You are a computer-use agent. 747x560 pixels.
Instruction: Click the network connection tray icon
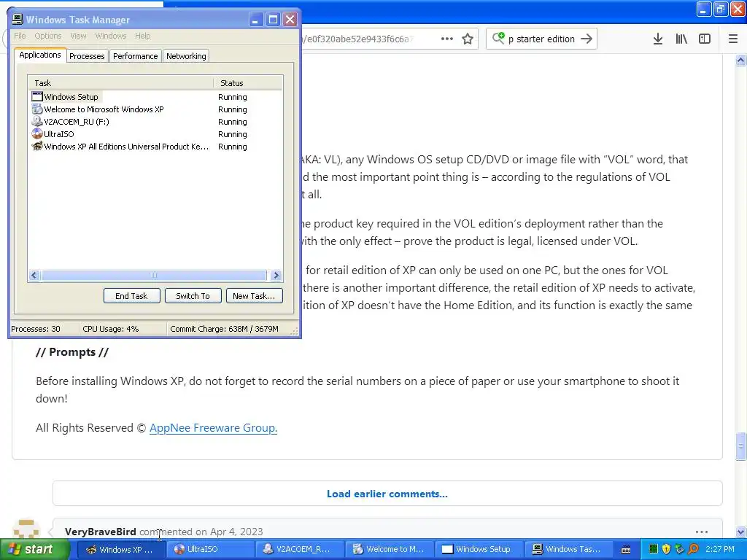pos(679,549)
